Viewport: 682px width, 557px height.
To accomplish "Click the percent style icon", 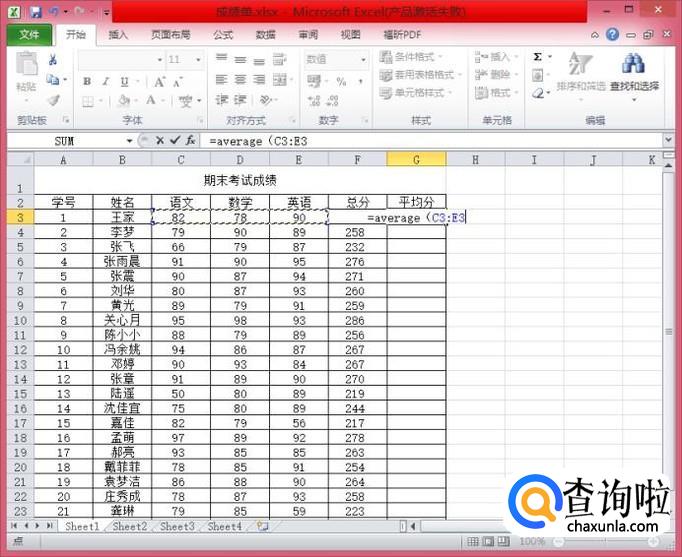I will 341,81.
